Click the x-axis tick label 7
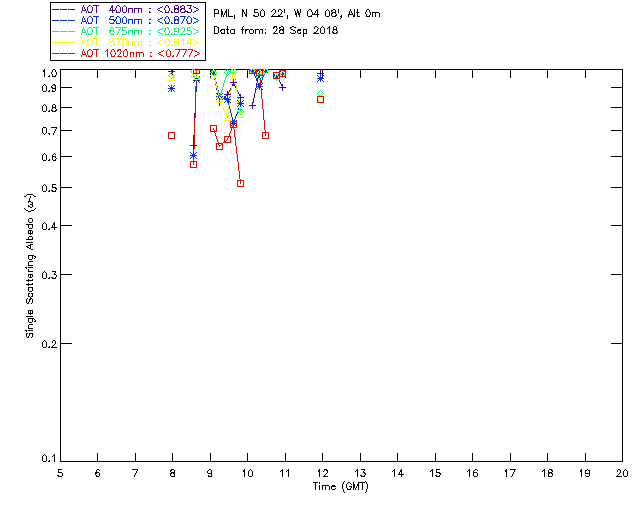The image size is (640, 512). (x=135, y=473)
